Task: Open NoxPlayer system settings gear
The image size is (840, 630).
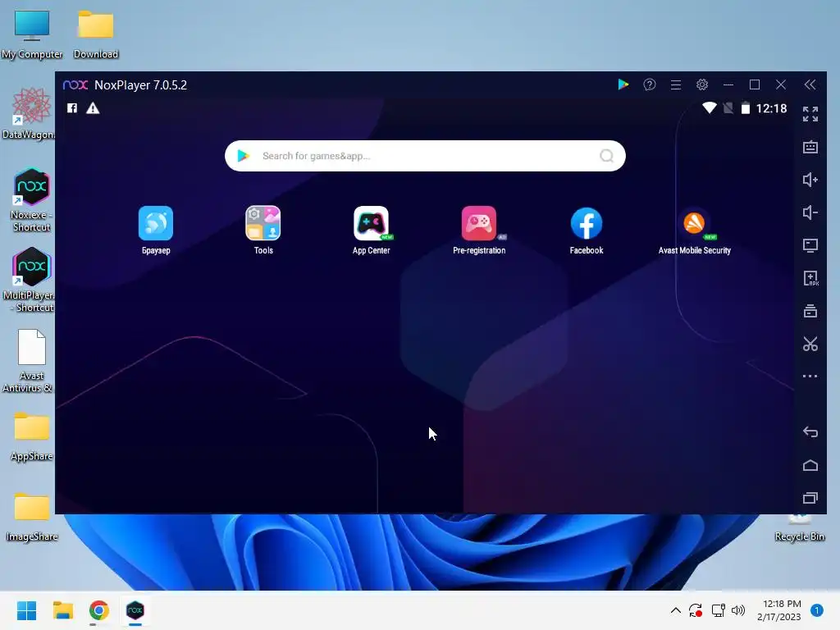Action: [x=702, y=84]
